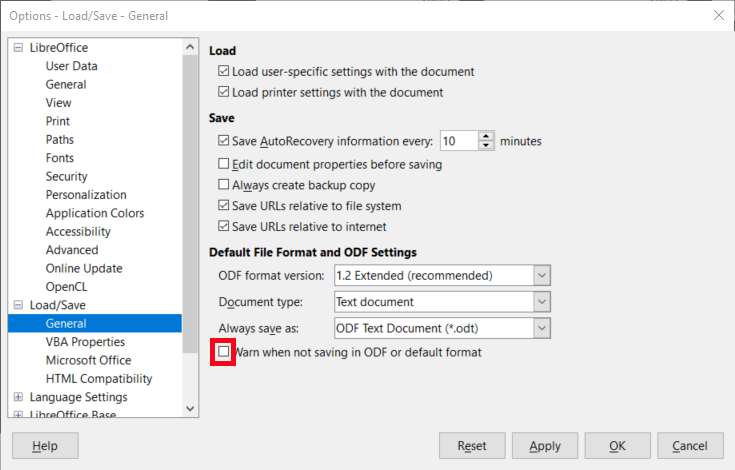Viewport: 735px width, 470px height.
Task: Select Application Colors in the tree
Action: [x=95, y=213]
